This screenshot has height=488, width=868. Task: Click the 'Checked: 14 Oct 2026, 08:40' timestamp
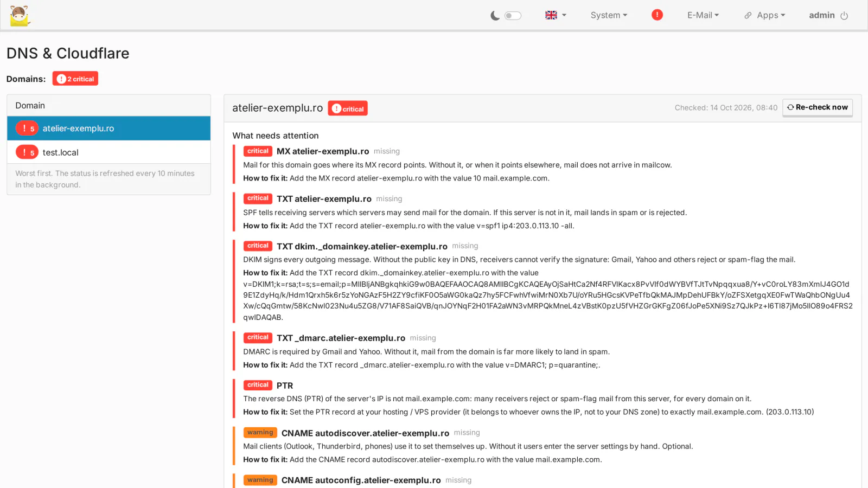point(726,108)
